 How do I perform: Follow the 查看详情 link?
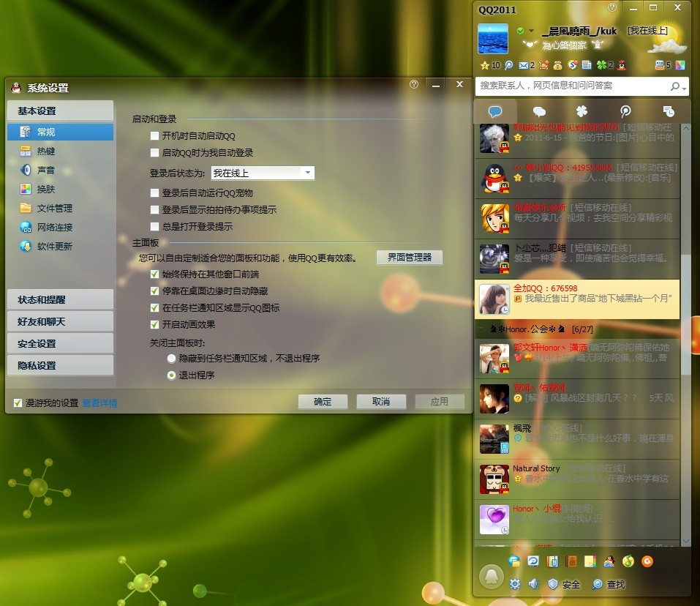[x=100, y=403]
